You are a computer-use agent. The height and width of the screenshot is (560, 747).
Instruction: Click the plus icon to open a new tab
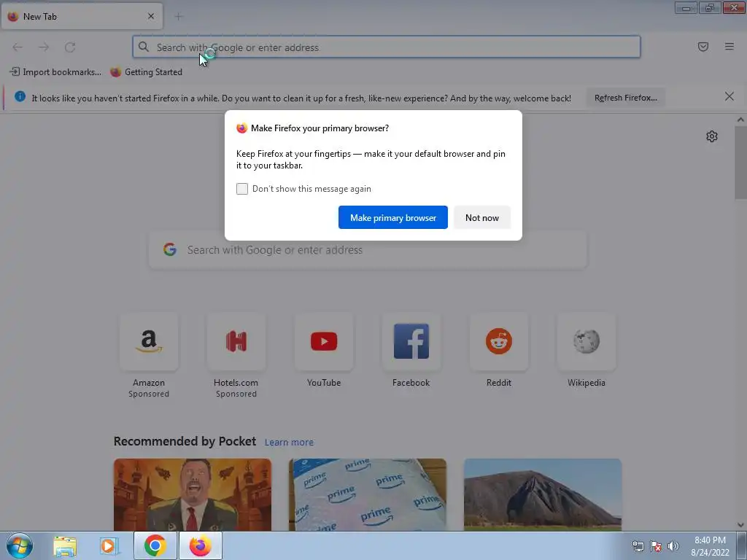pos(179,17)
